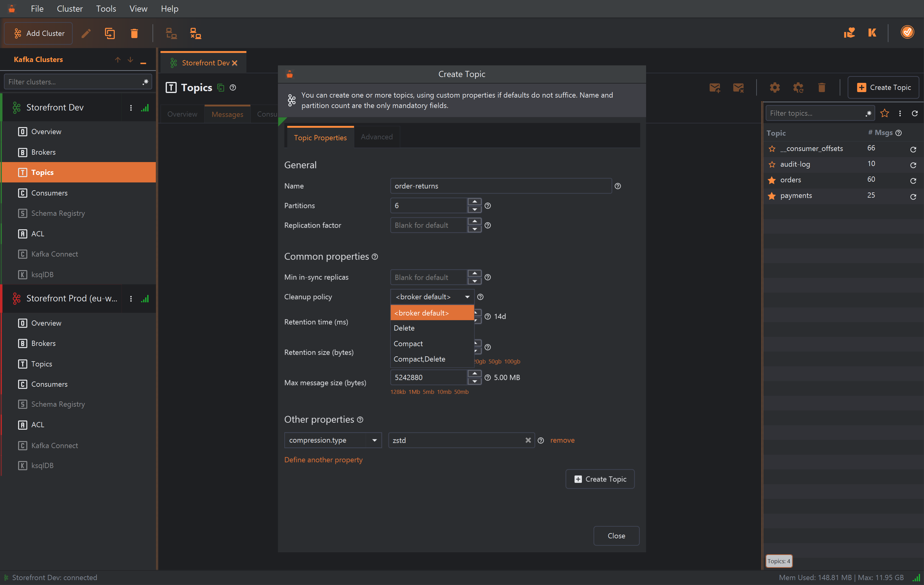Toggle favorite star for __consumer_offsets topic
This screenshot has height=585, width=924.
pyautogui.click(x=772, y=149)
